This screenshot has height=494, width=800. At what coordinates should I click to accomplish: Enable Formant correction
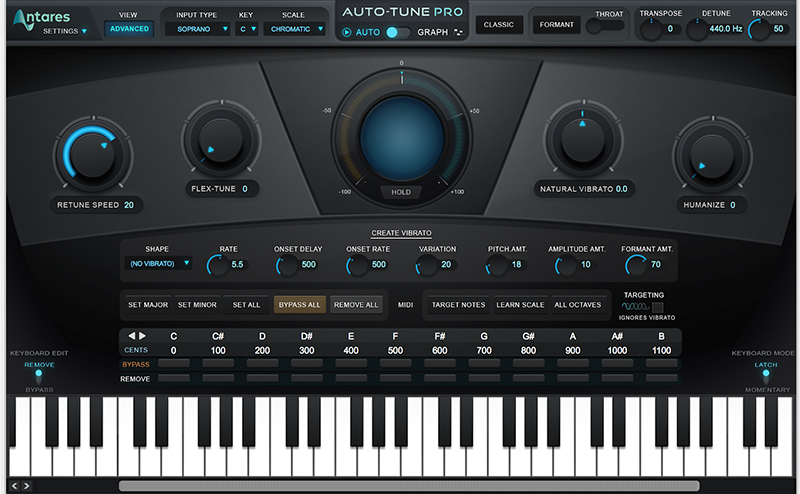pyautogui.click(x=557, y=24)
